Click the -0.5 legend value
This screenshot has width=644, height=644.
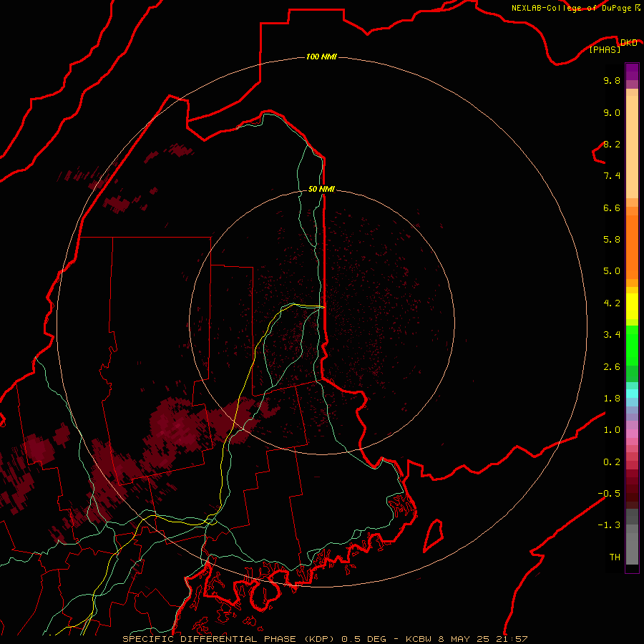point(609,493)
